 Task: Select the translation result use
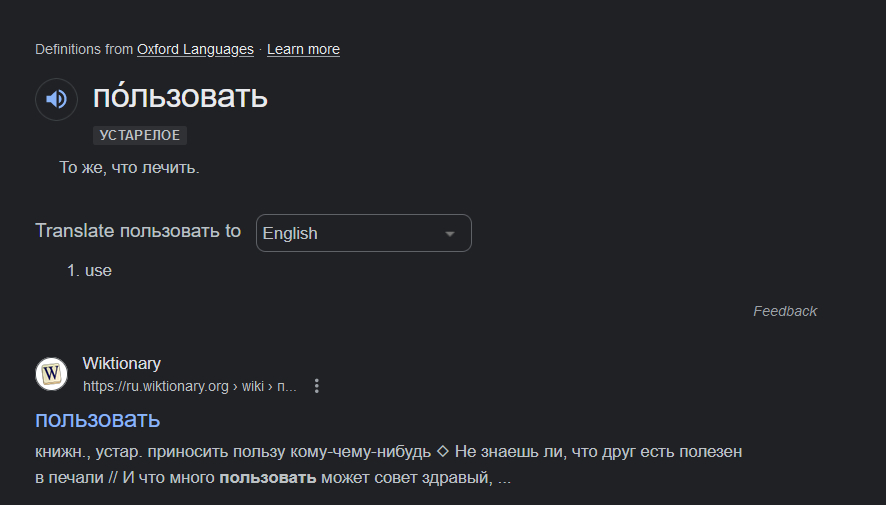tap(98, 270)
